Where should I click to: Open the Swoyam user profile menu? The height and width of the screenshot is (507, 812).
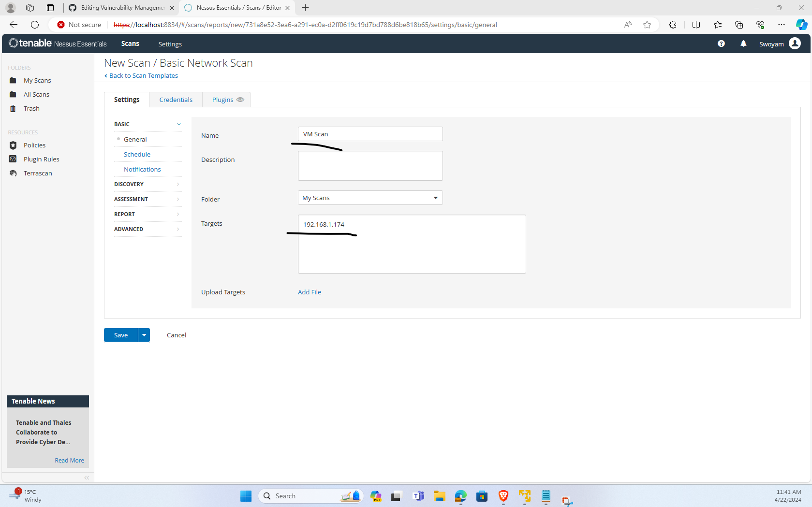pyautogui.click(x=779, y=43)
